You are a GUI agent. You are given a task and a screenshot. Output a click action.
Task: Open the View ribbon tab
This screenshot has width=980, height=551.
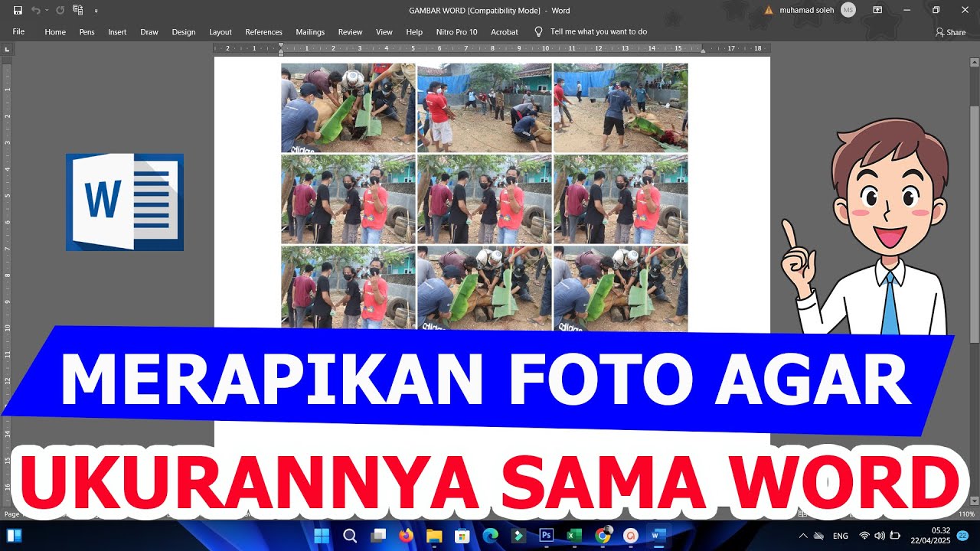coord(384,32)
